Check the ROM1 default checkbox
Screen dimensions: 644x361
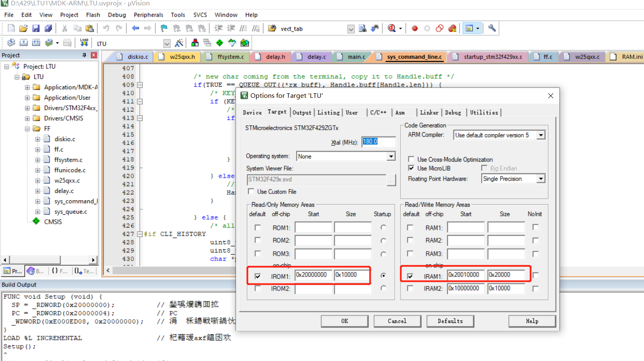[x=258, y=228]
